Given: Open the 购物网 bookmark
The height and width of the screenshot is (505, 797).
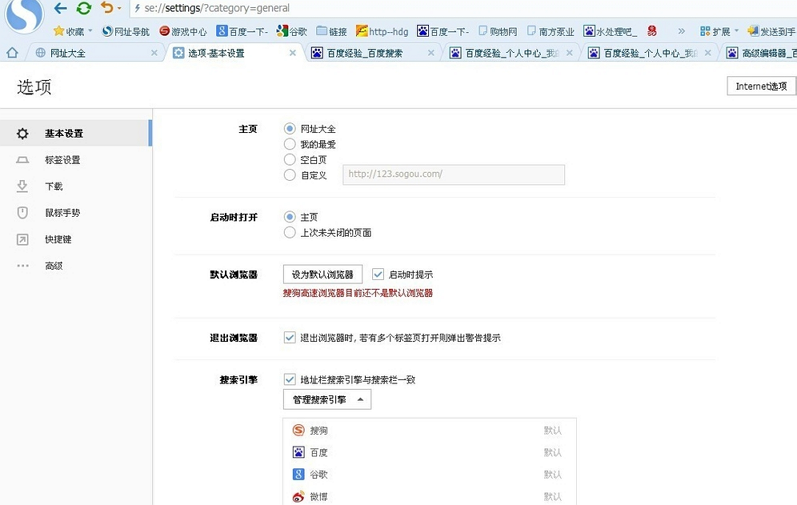Looking at the screenshot, I should (x=498, y=31).
